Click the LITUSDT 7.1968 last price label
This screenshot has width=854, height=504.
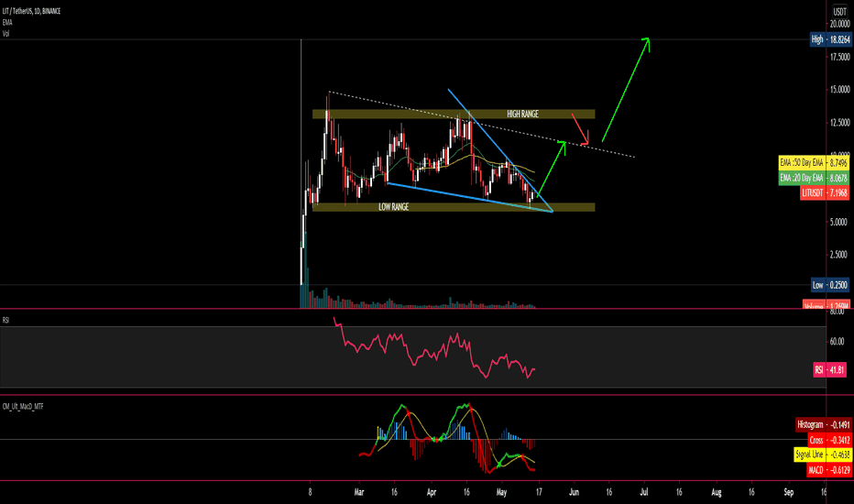824,192
